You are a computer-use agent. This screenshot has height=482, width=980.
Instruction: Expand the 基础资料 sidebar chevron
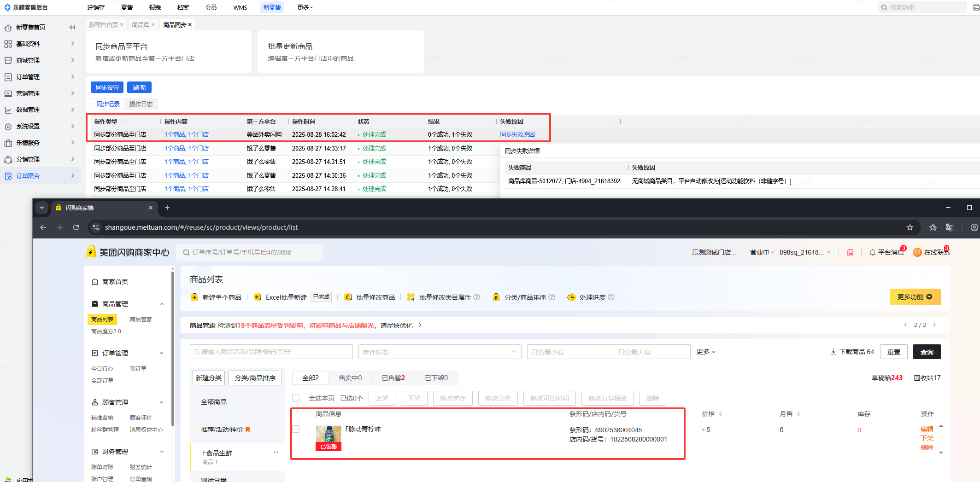coord(73,44)
